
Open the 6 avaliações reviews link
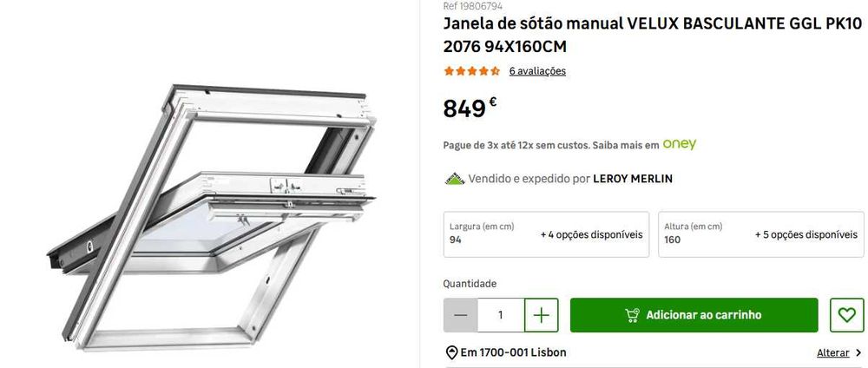537,71
